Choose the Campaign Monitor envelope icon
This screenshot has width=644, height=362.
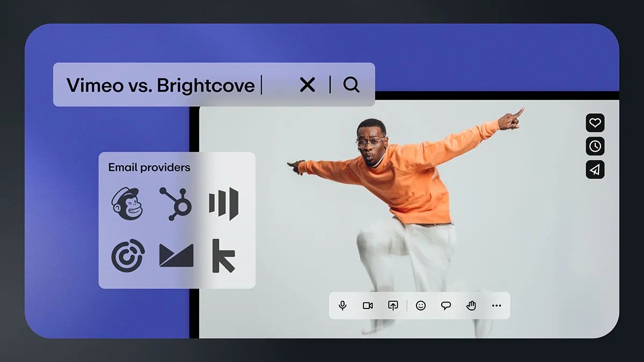176,256
